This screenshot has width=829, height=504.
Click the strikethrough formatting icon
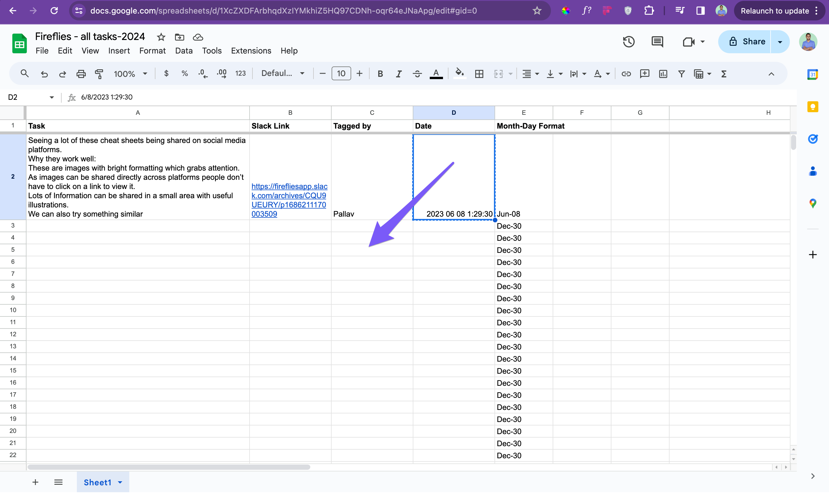[417, 74]
